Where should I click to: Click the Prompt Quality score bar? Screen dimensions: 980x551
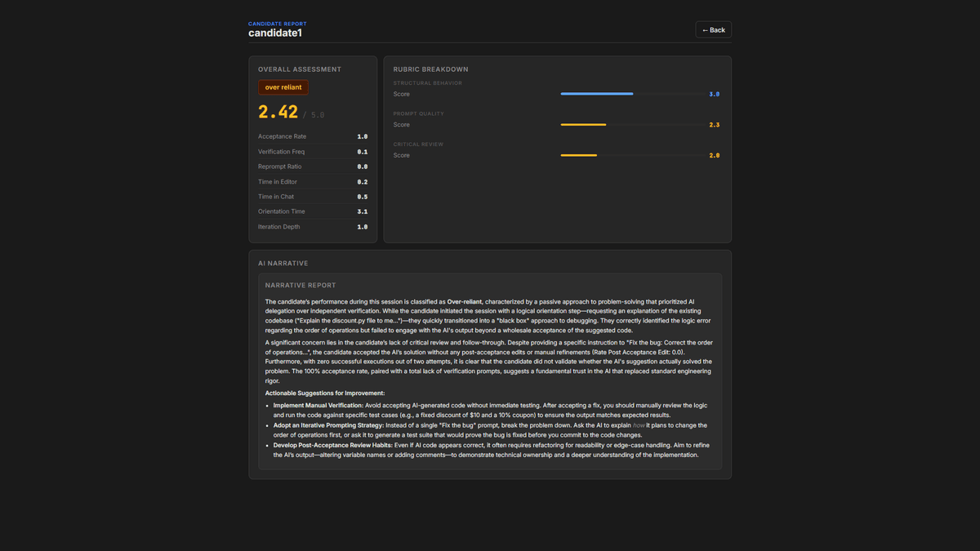pyautogui.click(x=630, y=125)
